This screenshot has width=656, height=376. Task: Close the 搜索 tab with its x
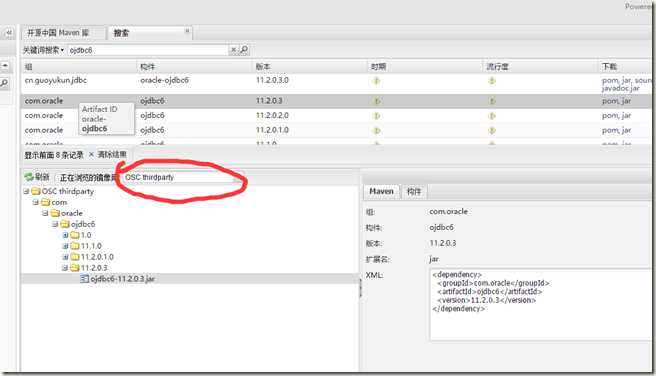pos(187,31)
